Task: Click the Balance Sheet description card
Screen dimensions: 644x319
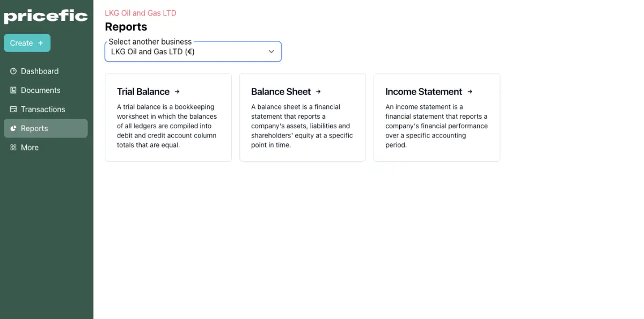Action: click(303, 117)
